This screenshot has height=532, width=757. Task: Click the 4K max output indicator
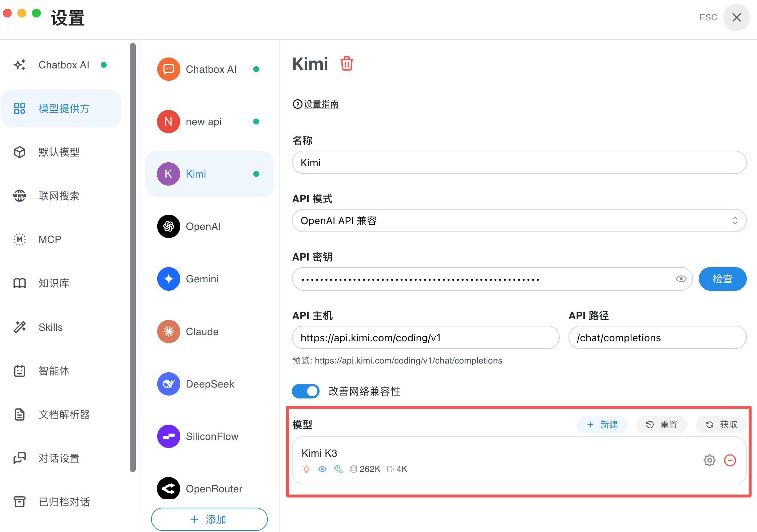click(397, 469)
